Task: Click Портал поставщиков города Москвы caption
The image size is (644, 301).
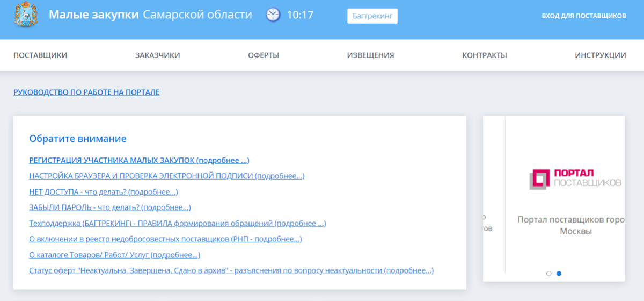Action: click(x=571, y=226)
